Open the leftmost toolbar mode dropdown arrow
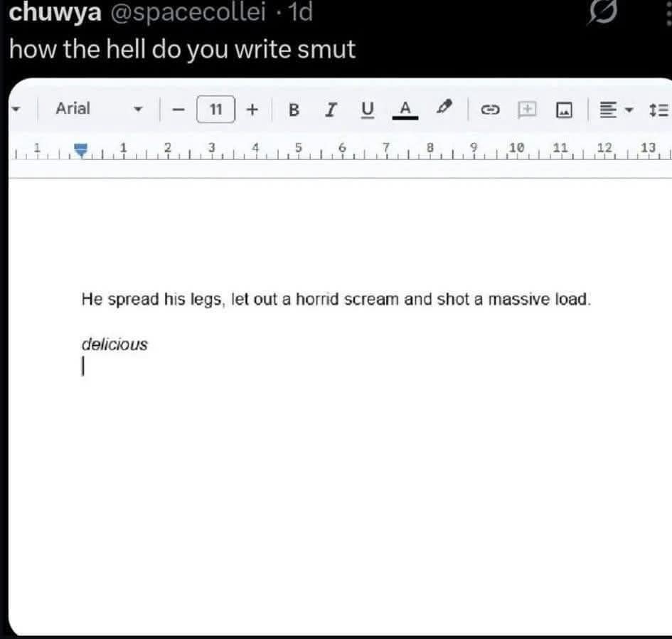This screenshot has height=639, width=672. (x=16, y=110)
